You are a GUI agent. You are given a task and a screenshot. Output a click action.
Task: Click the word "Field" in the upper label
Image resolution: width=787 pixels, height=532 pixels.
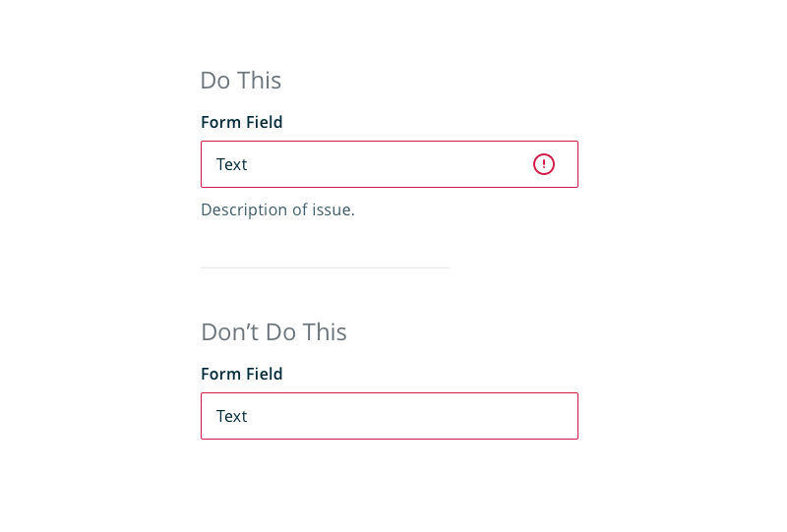pos(264,123)
